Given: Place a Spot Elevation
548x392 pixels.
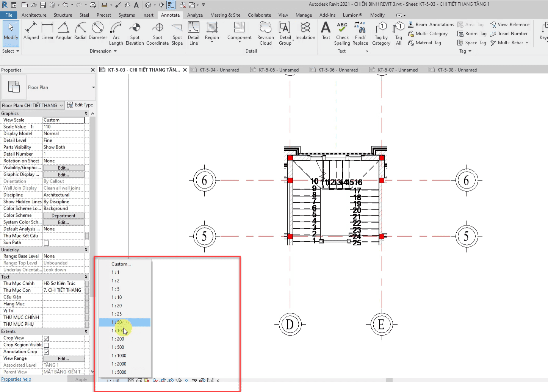Looking at the screenshot, I should pos(135,33).
